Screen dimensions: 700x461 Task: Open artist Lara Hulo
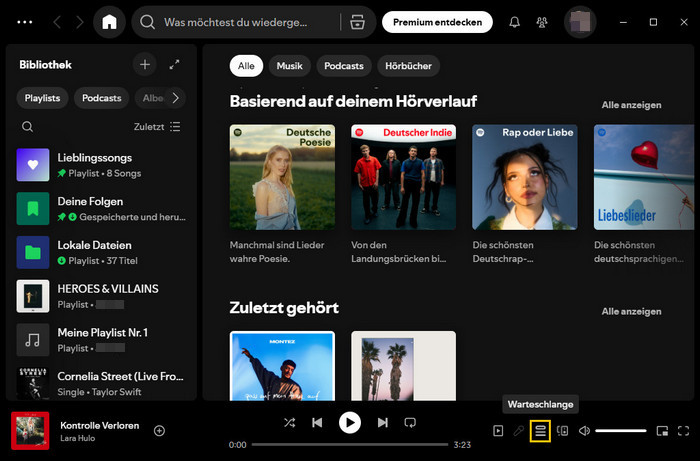click(x=78, y=438)
